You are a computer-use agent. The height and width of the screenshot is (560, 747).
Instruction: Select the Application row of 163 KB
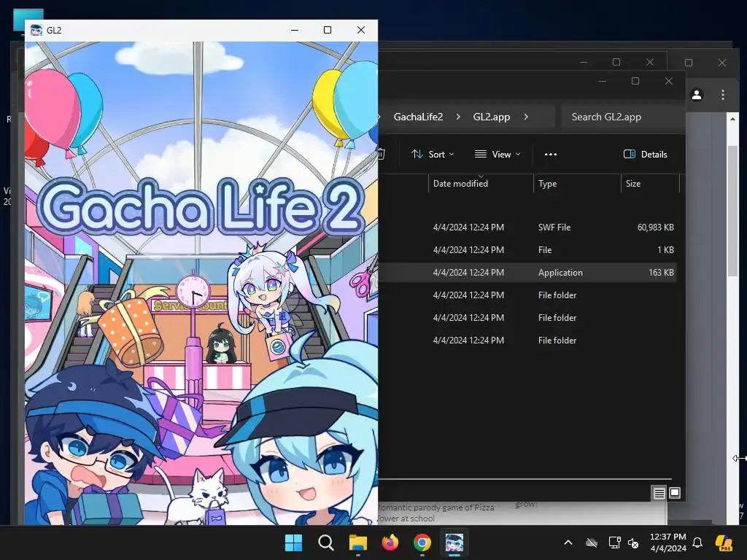click(x=528, y=273)
